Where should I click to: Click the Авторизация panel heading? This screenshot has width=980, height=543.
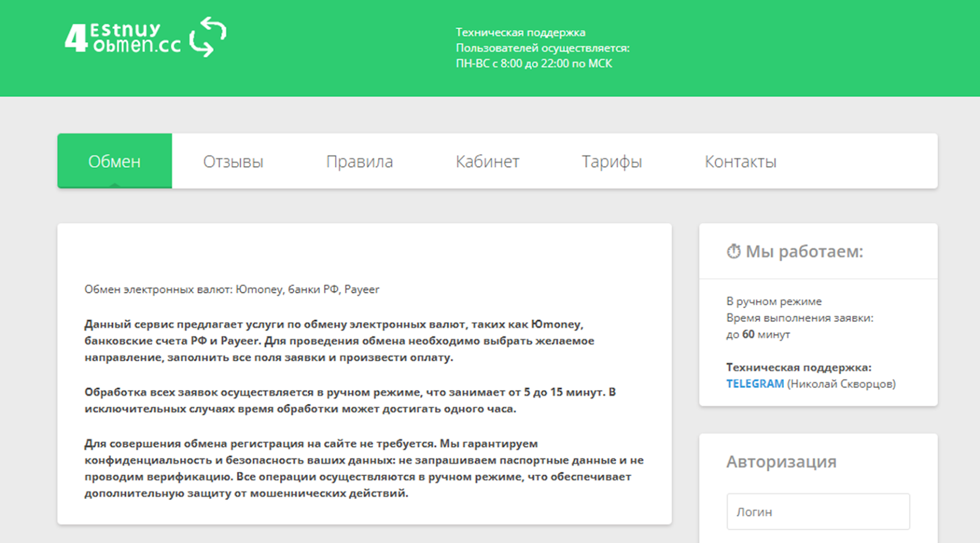tap(781, 461)
